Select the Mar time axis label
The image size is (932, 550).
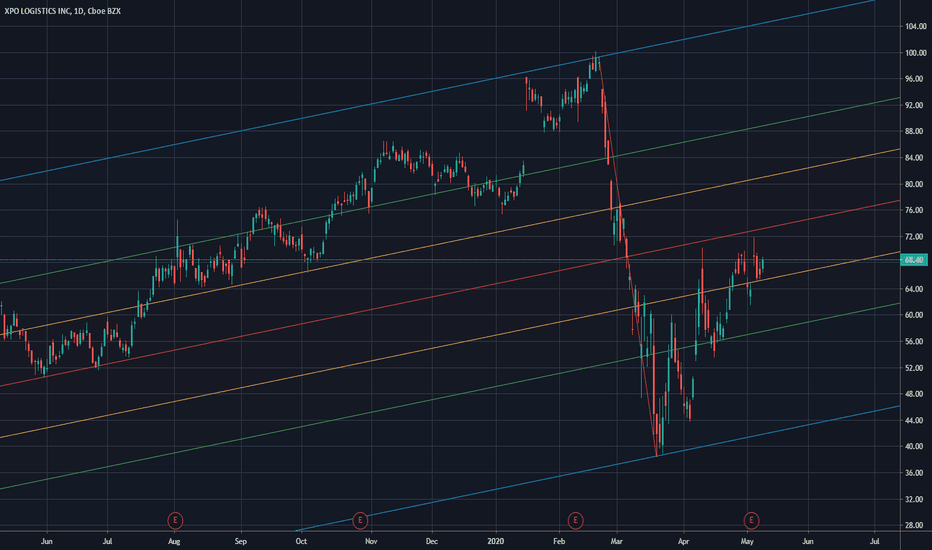pyautogui.click(x=616, y=542)
